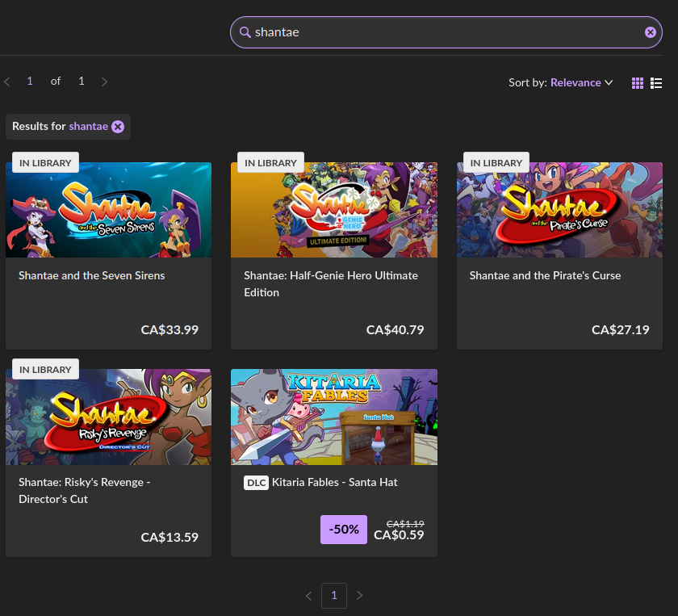Viewport: 678px width, 616px height.
Task: Select page 1 in bottom pagination
Action: (x=334, y=596)
